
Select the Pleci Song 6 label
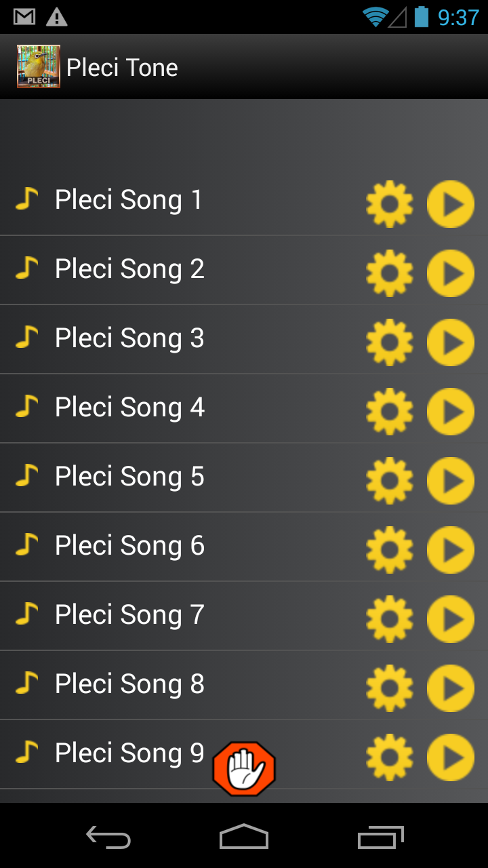pos(129,546)
